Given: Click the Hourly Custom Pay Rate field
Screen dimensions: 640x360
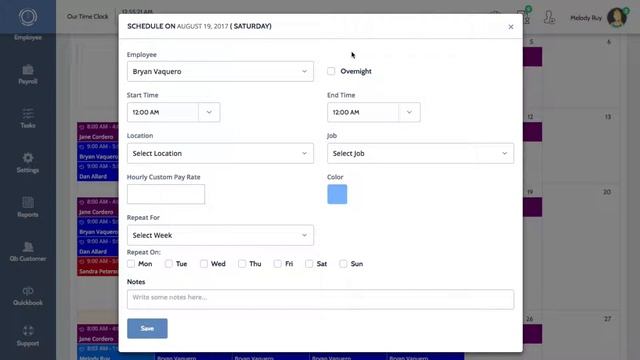Looking at the screenshot, I should click(x=166, y=194).
